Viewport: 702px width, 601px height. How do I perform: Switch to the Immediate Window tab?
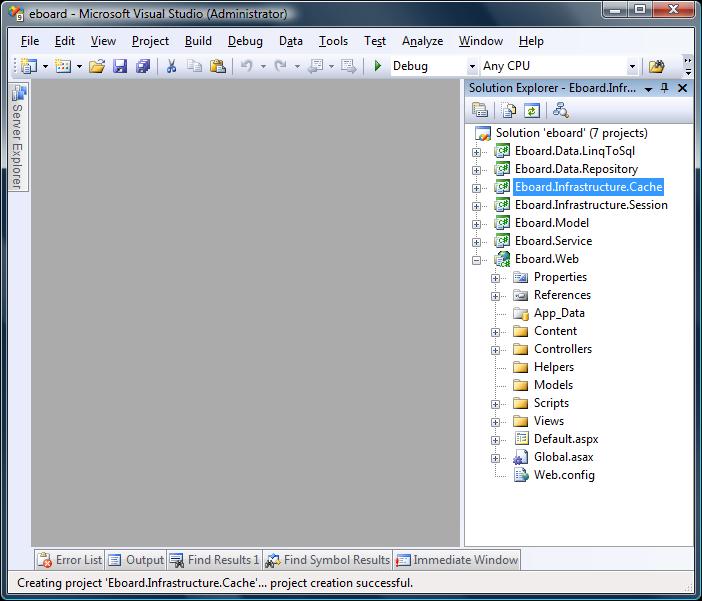tap(457, 560)
